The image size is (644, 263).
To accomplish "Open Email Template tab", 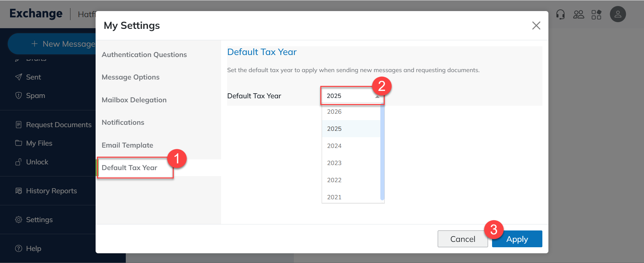I will [x=158, y=145].
